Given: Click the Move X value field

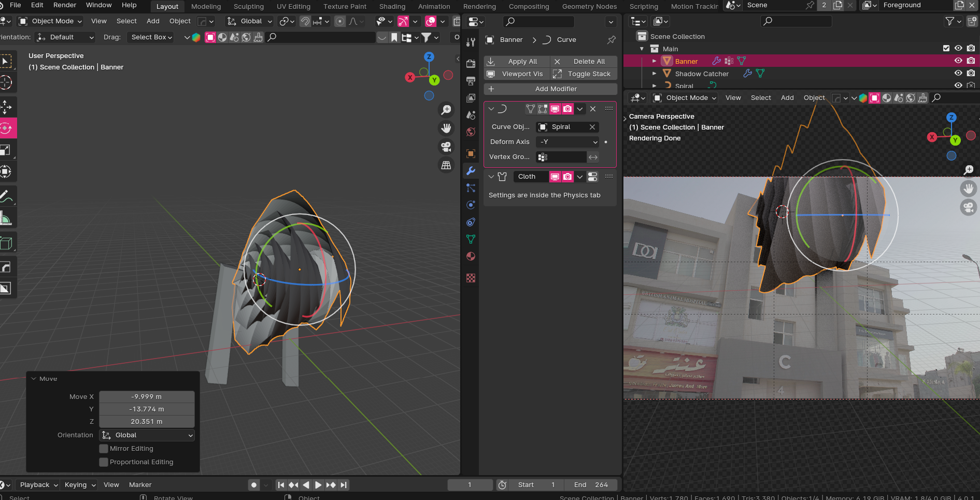Looking at the screenshot, I should tap(147, 397).
